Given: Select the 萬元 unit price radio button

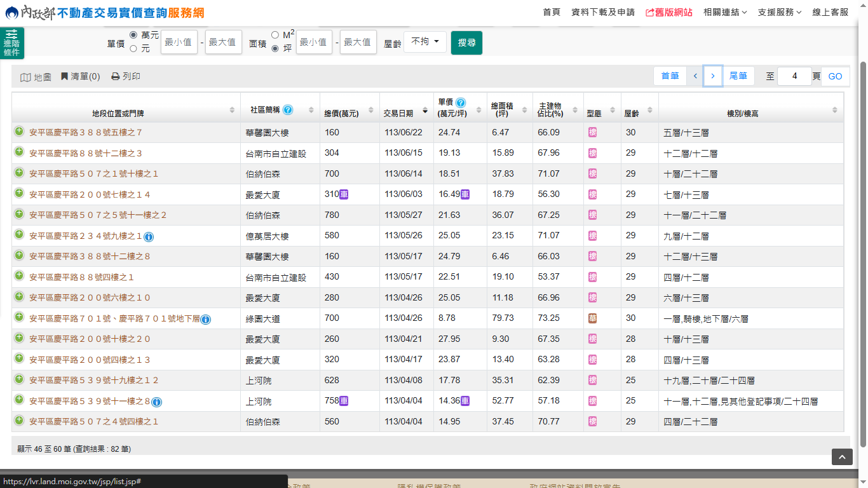Looking at the screenshot, I should [133, 34].
